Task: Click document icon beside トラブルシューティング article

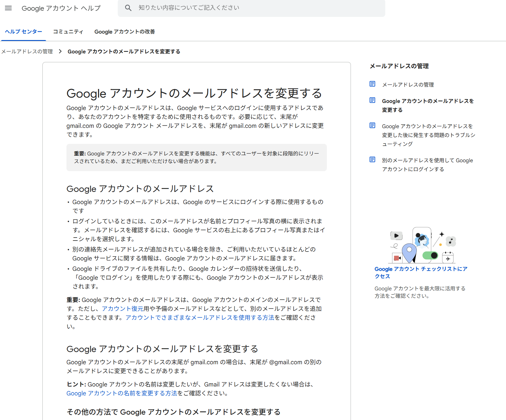Action: click(x=372, y=125)
